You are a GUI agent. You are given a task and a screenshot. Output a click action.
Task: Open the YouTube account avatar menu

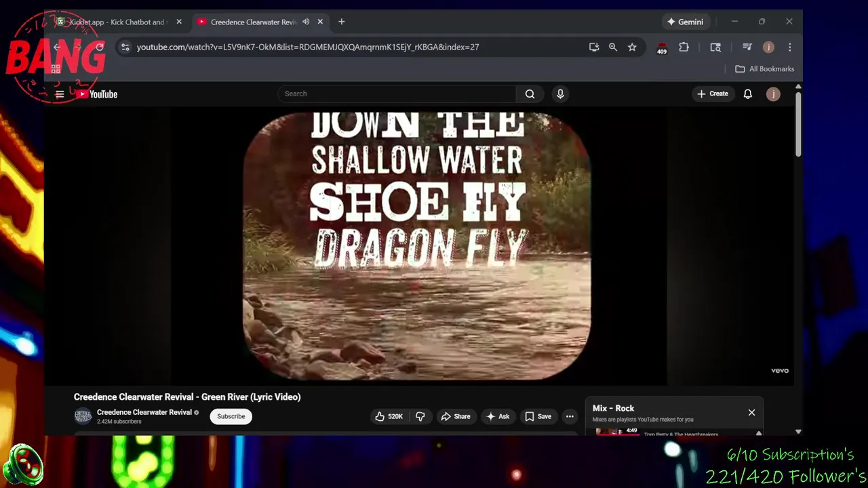pyautogui.click(x=773, y=94)
